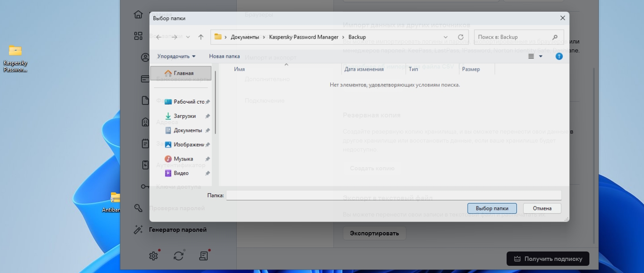Open recent locations chevron
Image resolution: width=644 pixels, height=273 pixels.
click(x=188, y=37)
